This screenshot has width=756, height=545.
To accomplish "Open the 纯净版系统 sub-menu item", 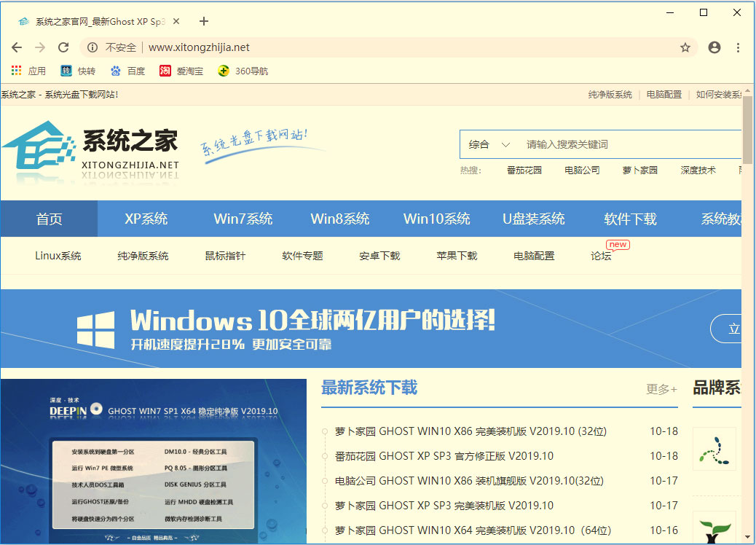I will tap(143, 256).
